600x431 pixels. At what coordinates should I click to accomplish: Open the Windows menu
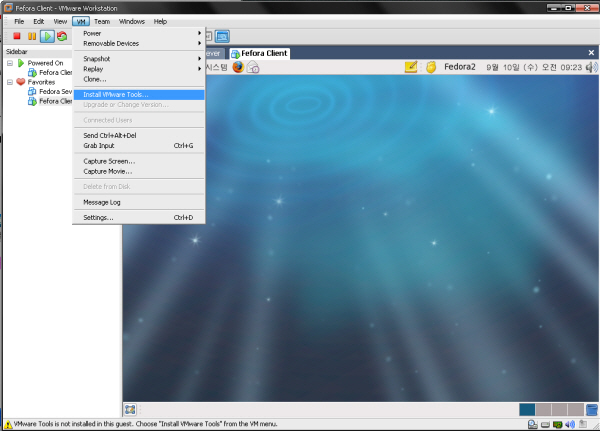[x=132, y=21]
